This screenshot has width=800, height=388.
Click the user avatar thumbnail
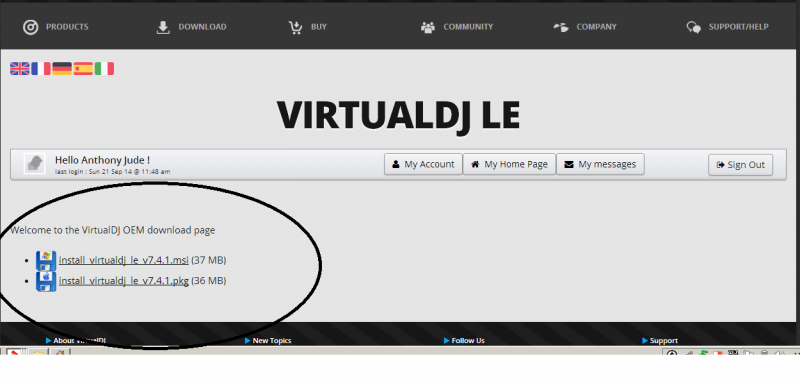coord(35,164)
